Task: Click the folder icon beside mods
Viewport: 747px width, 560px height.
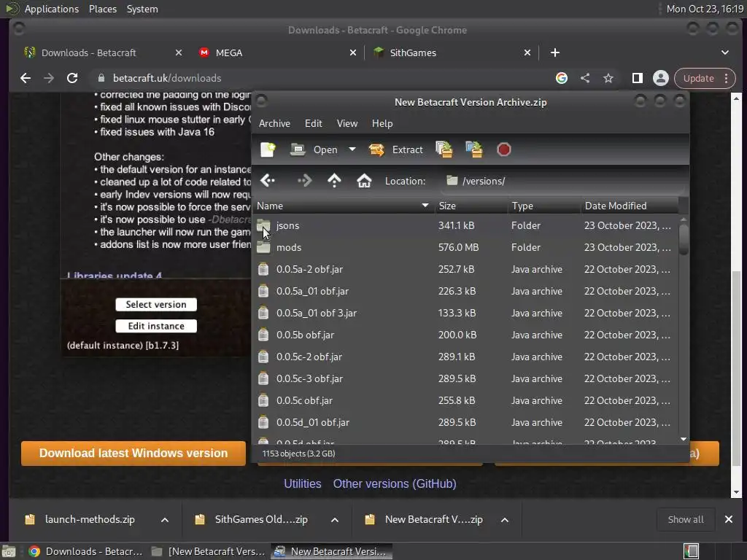Action: pyautogui.click(x=263, y=248)
